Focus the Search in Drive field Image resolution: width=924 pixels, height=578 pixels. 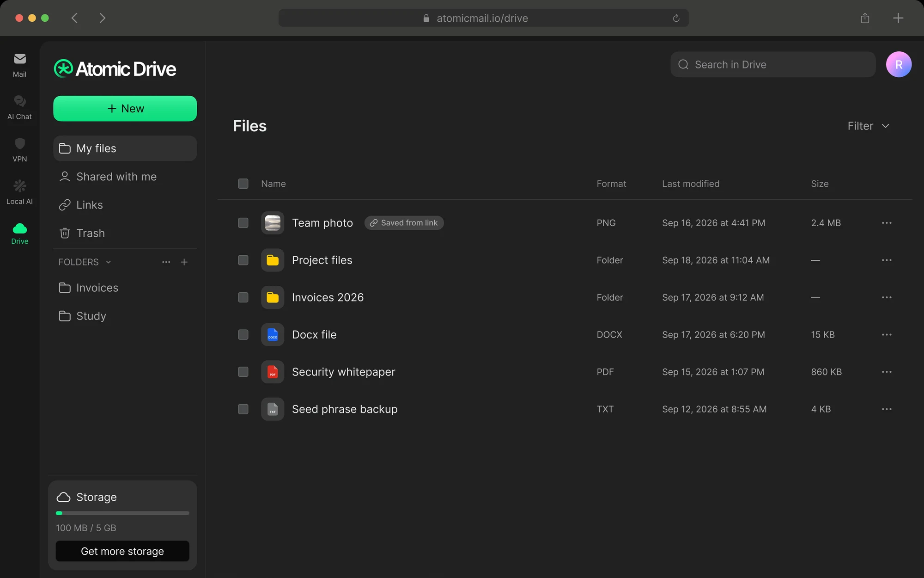pos(773,64)
